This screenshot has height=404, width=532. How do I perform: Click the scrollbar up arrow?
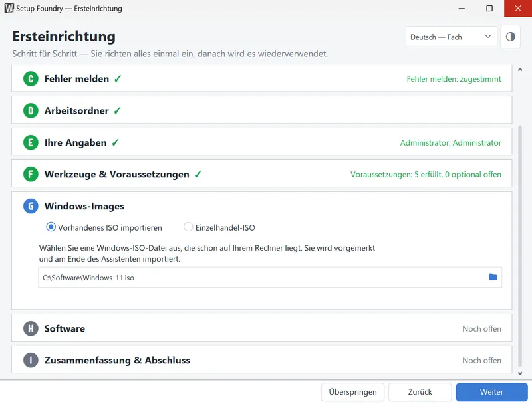(x=520, y=70)
